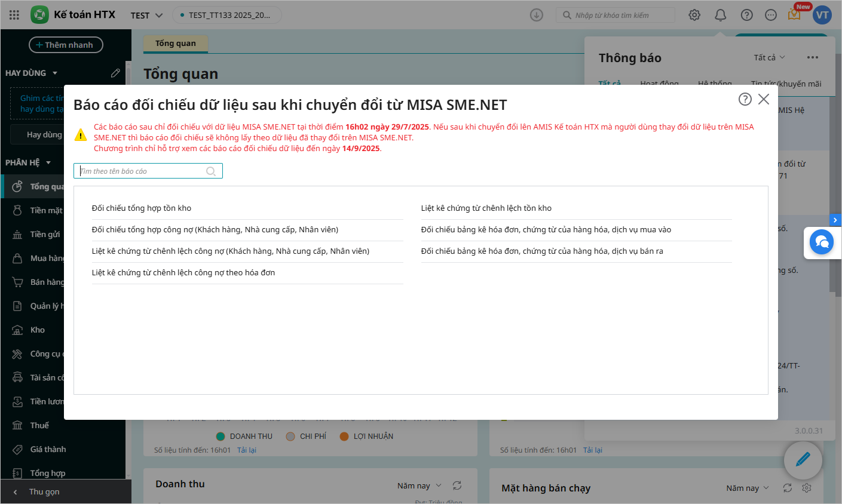Viewport: 842px width, 504px height.
Task: Expand the TEST workspace dropdown
Action: (147, 16)
